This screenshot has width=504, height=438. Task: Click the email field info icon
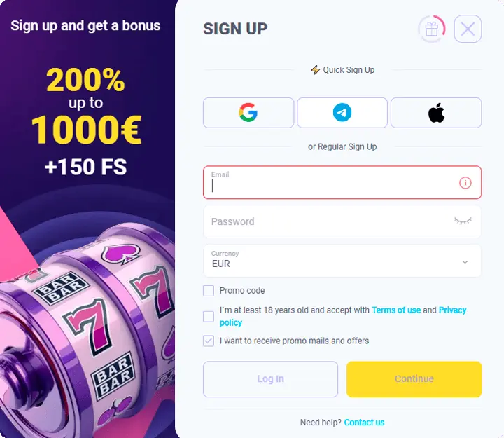point(465,183)
